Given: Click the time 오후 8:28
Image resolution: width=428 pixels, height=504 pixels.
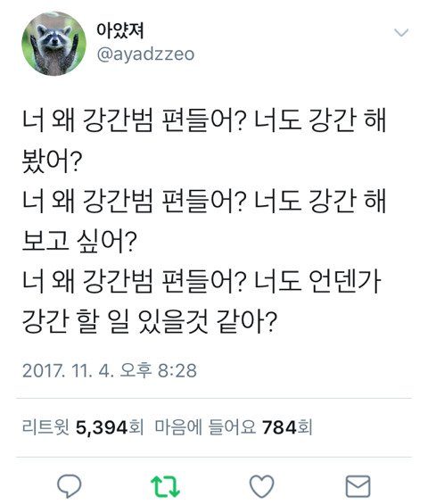Looking at the screenshot, I should click(159, 370).
